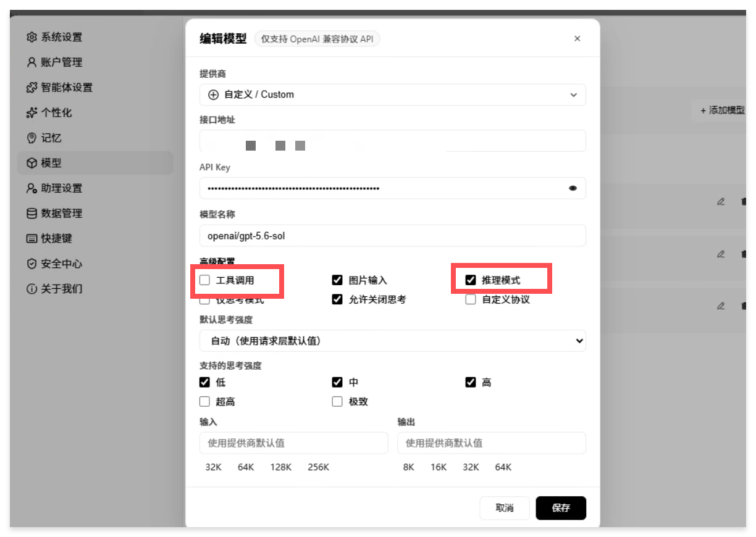Reveal the API Key with the eye icon

(573, 188)
